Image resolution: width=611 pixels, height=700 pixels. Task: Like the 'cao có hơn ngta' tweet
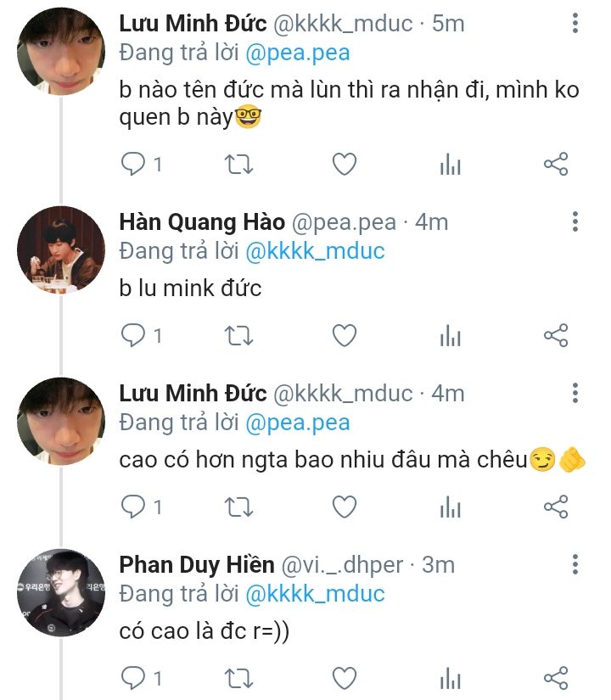[344, 507]
